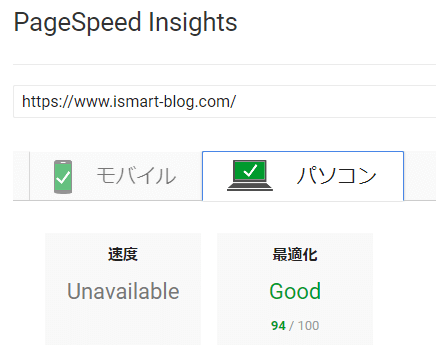
Task: Click the 速度 card below the Unavailable text
Action: point(123,325)
